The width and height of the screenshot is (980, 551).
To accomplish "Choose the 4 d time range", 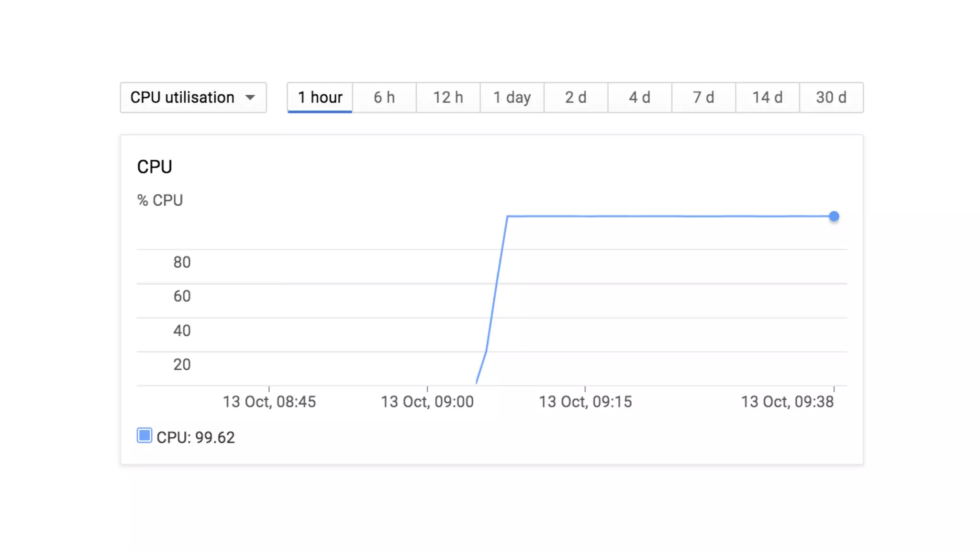I will (639, 98).
